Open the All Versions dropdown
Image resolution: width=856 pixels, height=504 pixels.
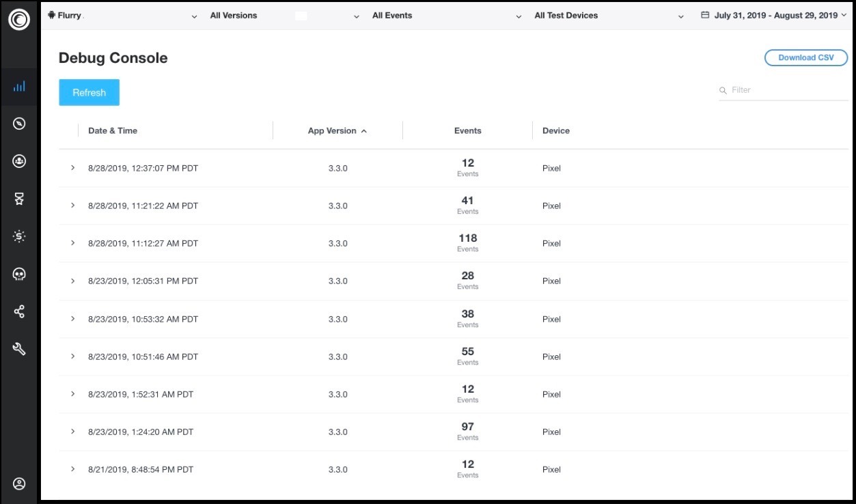point(284,16)
